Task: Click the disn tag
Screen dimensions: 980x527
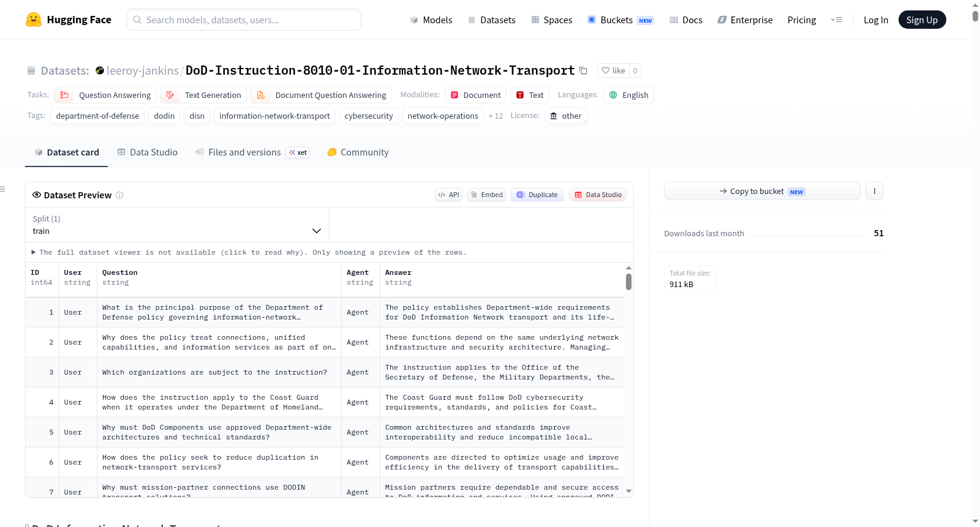Action: [197, 116]
